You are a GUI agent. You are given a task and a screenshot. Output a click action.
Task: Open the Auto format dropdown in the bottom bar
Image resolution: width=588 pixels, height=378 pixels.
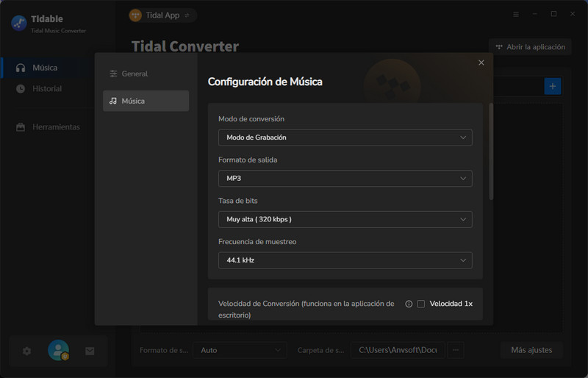240,350
